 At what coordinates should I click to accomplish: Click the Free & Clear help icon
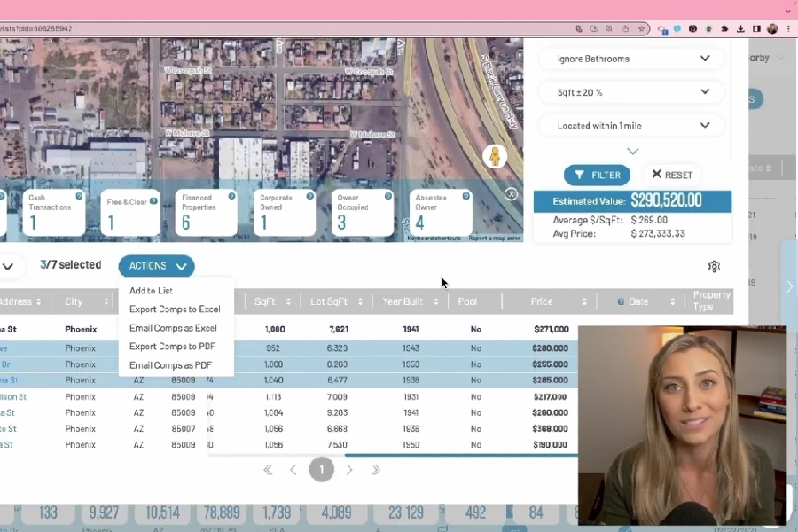coord(153,200)
